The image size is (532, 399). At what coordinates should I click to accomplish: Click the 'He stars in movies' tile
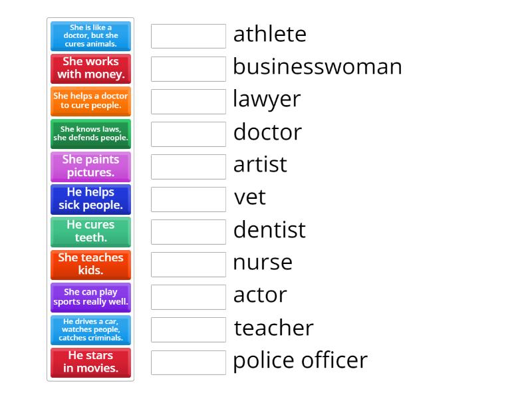pos(90,362)
